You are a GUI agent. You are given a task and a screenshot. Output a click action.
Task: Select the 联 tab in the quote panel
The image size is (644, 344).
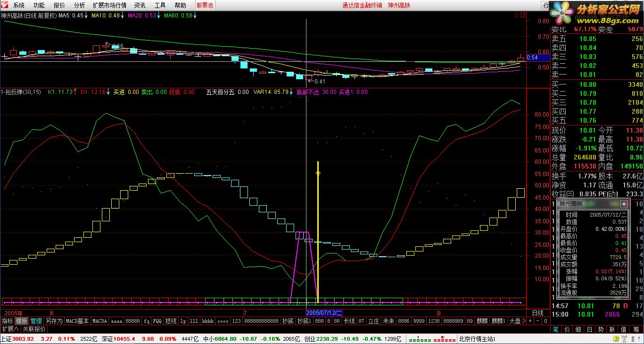pos(613,329)
